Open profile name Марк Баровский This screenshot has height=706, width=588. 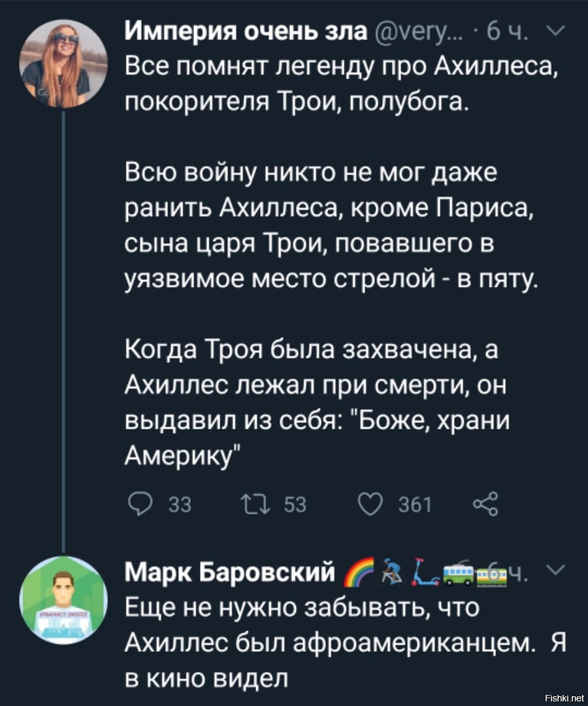click(230, 572)
